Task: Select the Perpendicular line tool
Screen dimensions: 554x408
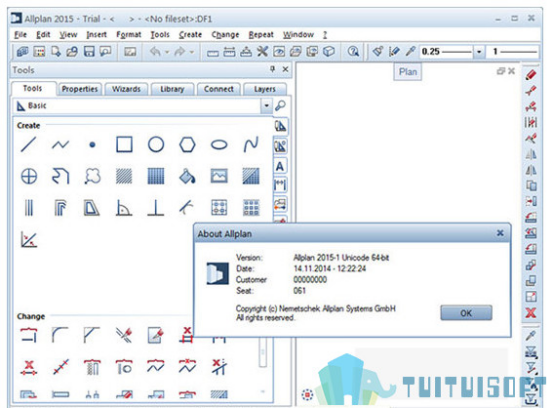Action: [x=156, y=207]
